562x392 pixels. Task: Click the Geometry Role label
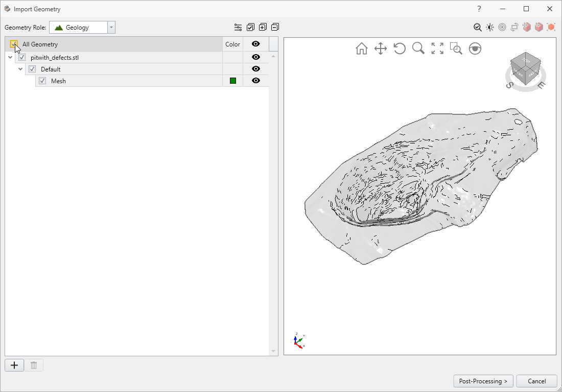[26, 28]
